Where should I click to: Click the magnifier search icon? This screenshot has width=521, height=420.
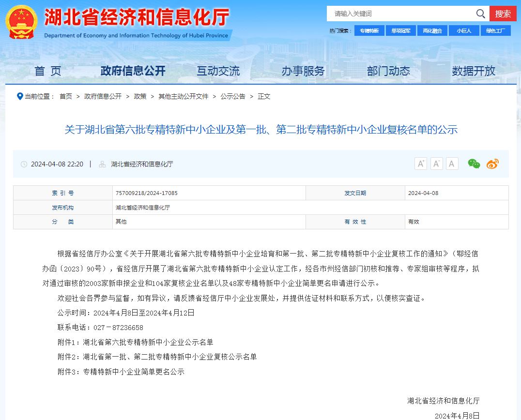(x=480, y=14)
